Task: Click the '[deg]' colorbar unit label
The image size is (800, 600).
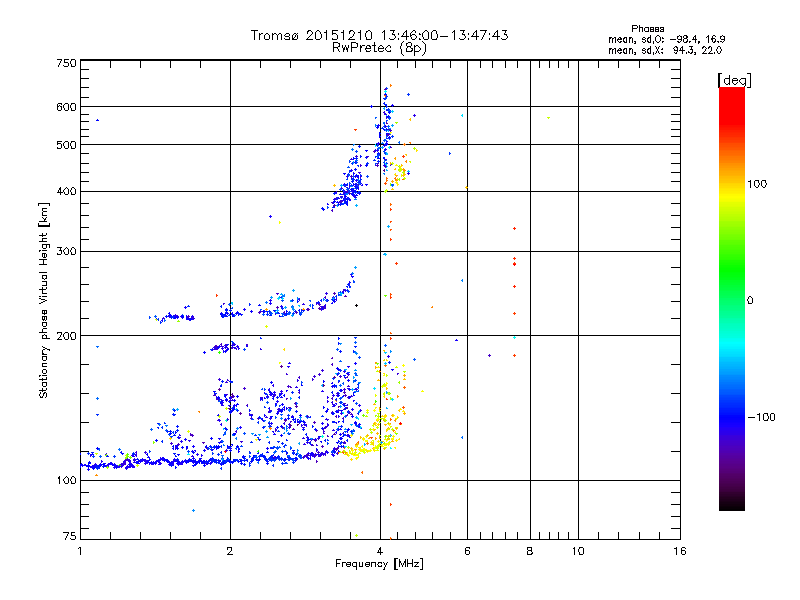Action: pos(734,80)
